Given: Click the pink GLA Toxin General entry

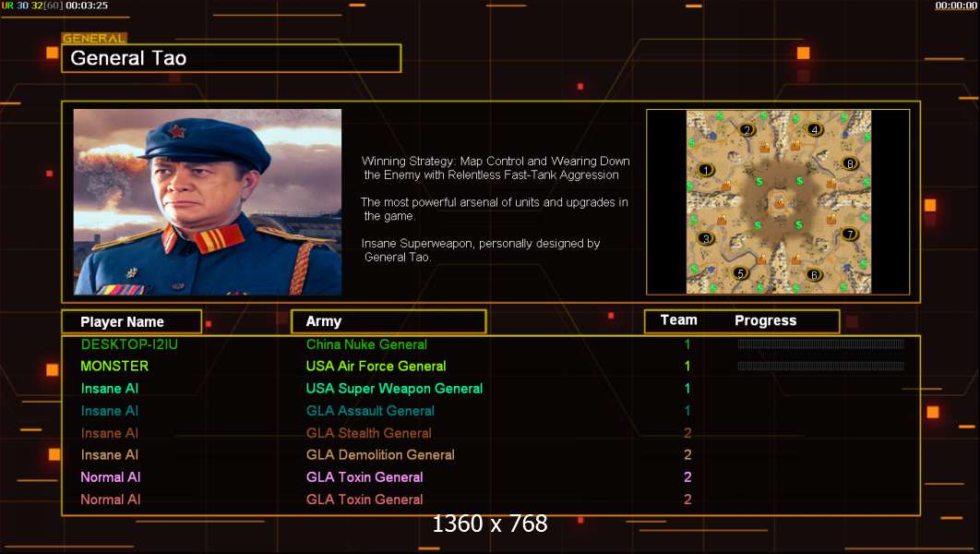Looking at the screenshot, I should (x=365, y=477).
